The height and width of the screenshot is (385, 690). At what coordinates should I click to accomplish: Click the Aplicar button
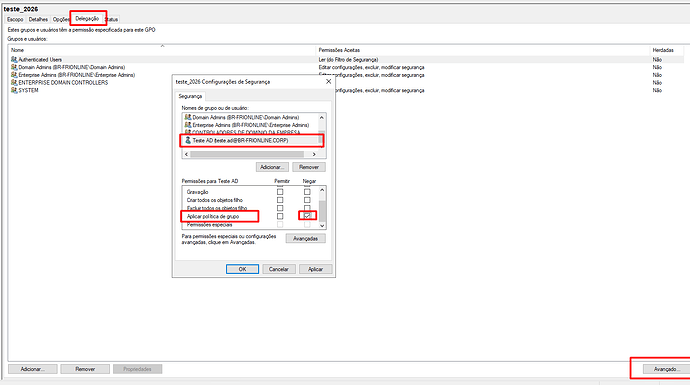[x=316, y=269]
